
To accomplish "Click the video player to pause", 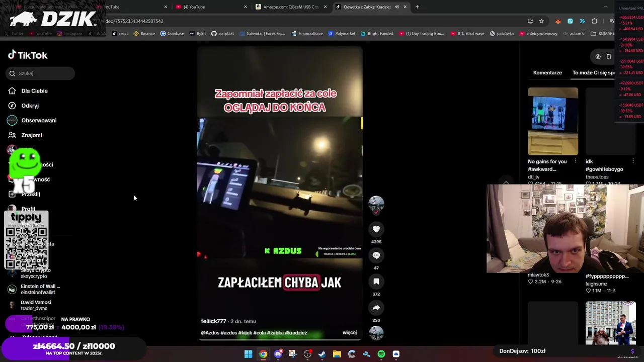I will coord(279,194).
